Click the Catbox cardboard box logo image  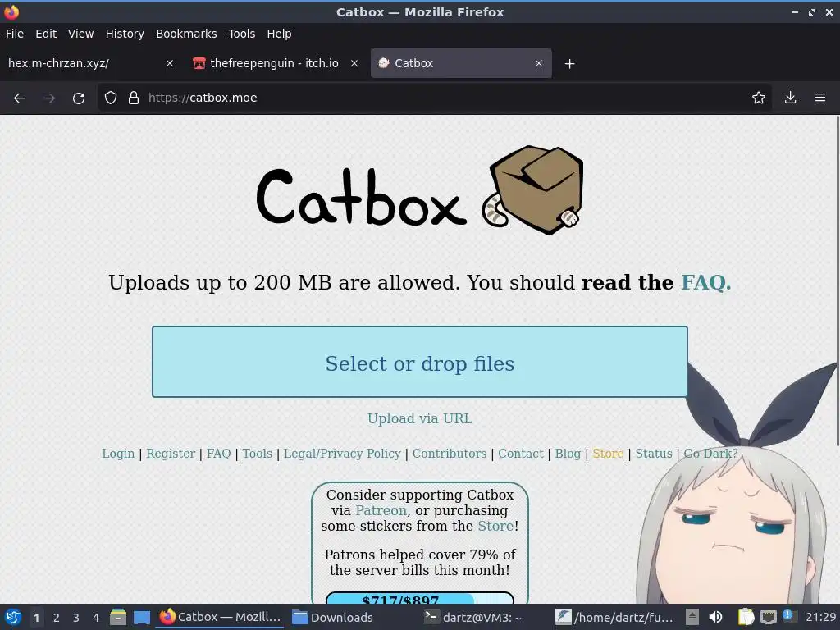532,189
